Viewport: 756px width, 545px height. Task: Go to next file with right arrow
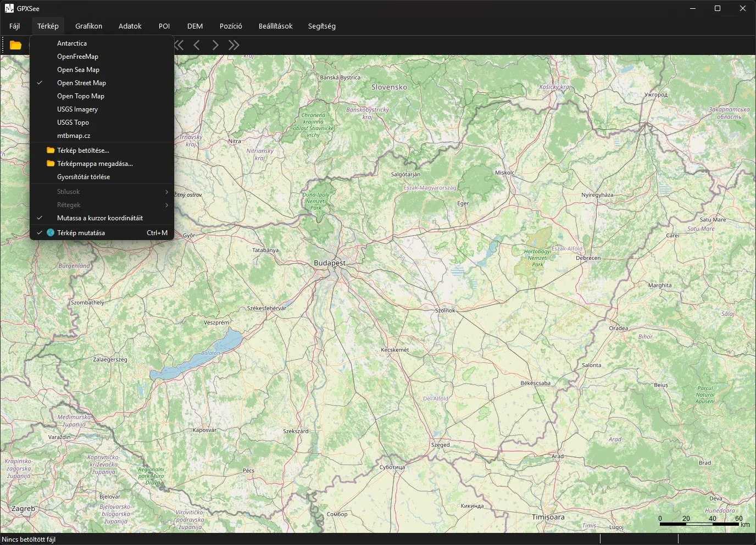(x=215, y=45)
